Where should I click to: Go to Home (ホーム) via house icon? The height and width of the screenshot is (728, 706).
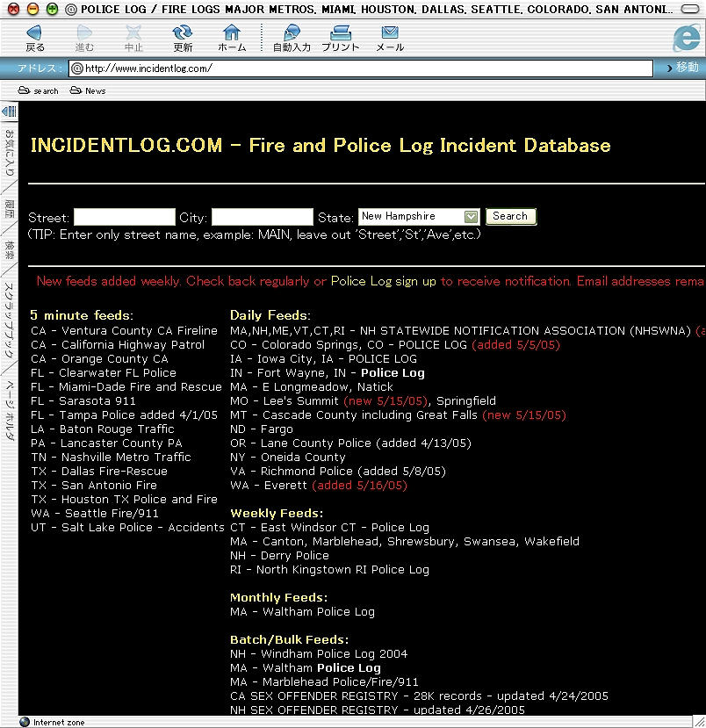point(232,33)
